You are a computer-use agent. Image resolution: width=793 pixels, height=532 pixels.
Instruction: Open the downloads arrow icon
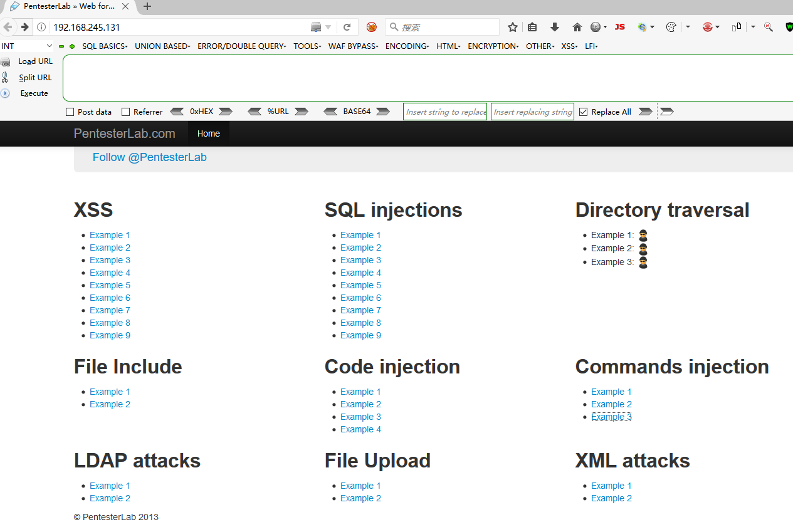point(555,27)
